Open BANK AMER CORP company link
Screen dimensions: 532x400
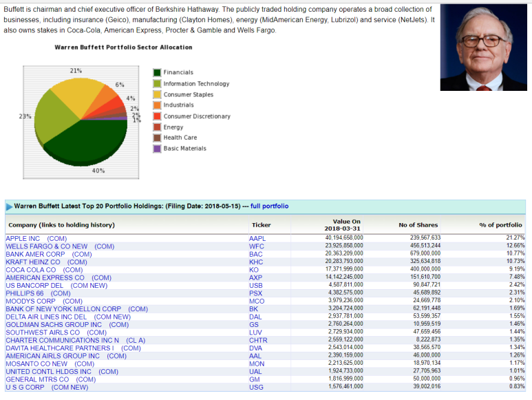coord(49,254)
